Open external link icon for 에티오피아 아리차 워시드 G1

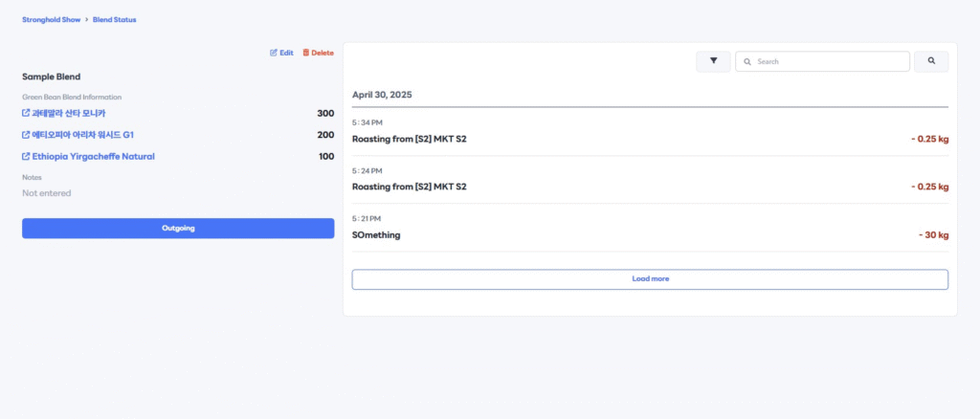(x=26, y=135)
